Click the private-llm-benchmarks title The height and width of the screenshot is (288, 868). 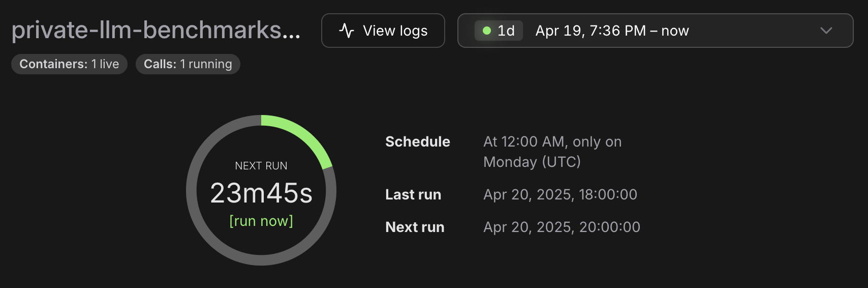click(x=156, y=30)
